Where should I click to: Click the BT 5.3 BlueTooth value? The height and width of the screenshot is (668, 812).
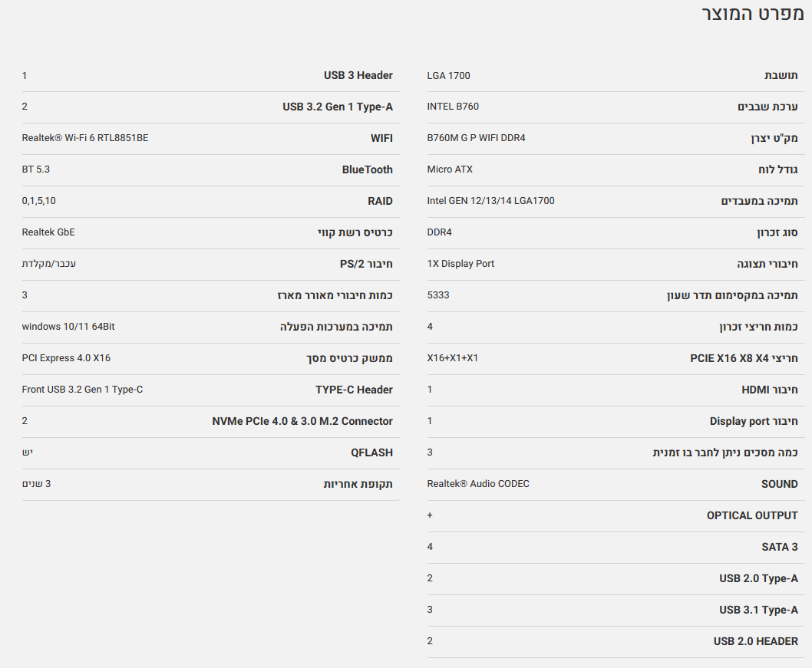36,169
